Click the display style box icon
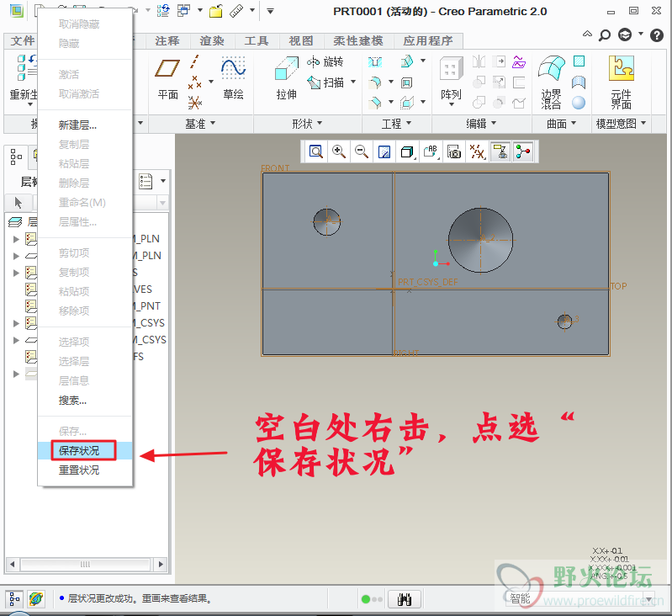Image resolution: width=672 pixels, height=616 pixels. click(407, 151)
